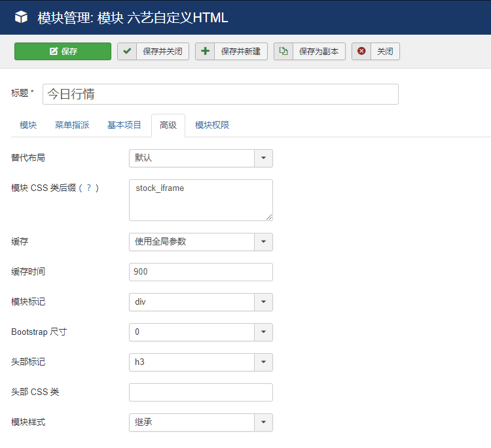Open the 模块权限 tab
Screen dimensions: 491x448
[x=212, y=126]
